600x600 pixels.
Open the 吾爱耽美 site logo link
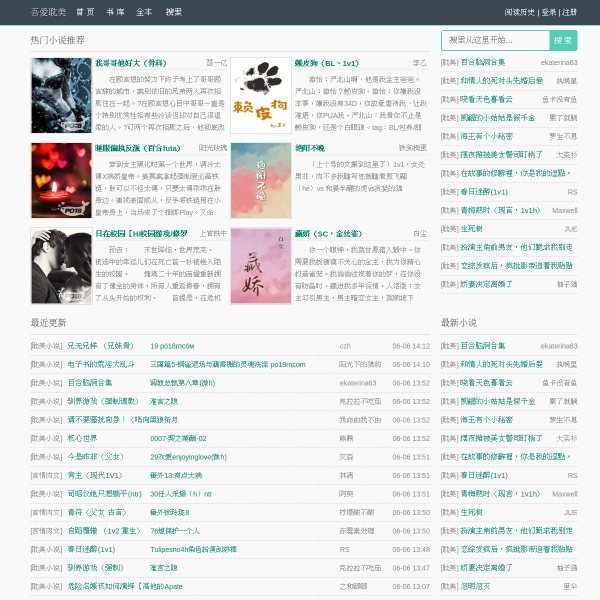coord(48,12)
